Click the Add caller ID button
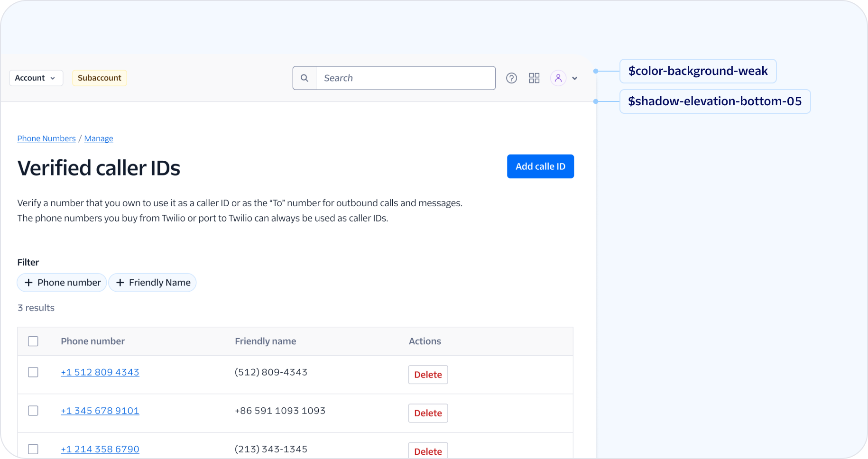The height and width of the screenshot is (459, 868). (x=540, y=166)
